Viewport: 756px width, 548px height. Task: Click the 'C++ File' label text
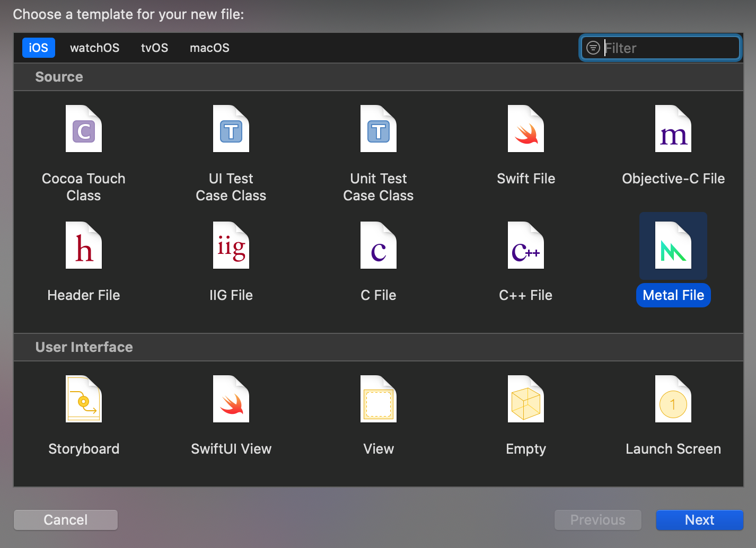click(x=526, y=295)
